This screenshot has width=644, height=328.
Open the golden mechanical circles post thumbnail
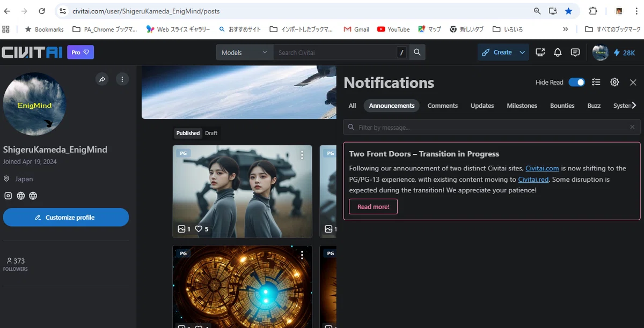click(242, 286)
